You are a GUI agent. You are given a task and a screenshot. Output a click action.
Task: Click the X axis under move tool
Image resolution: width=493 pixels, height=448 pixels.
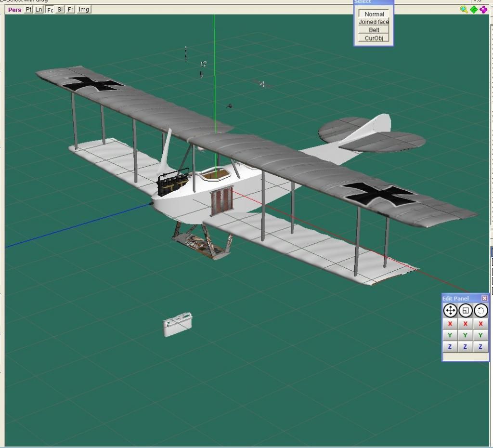coord(450,324)
